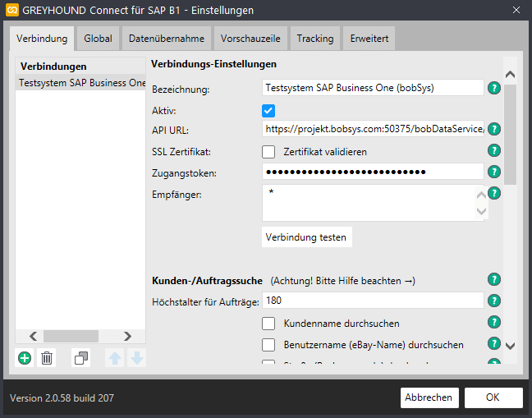Close the Einstellungen window
The width and height of the screenshot is (532, 418).
[516, 10]
